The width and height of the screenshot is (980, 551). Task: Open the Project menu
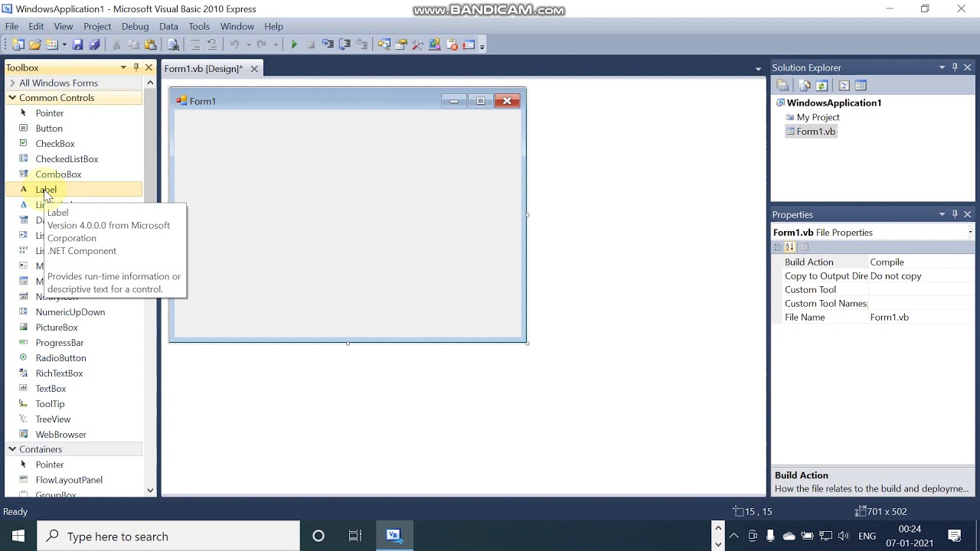coord(97,26)
